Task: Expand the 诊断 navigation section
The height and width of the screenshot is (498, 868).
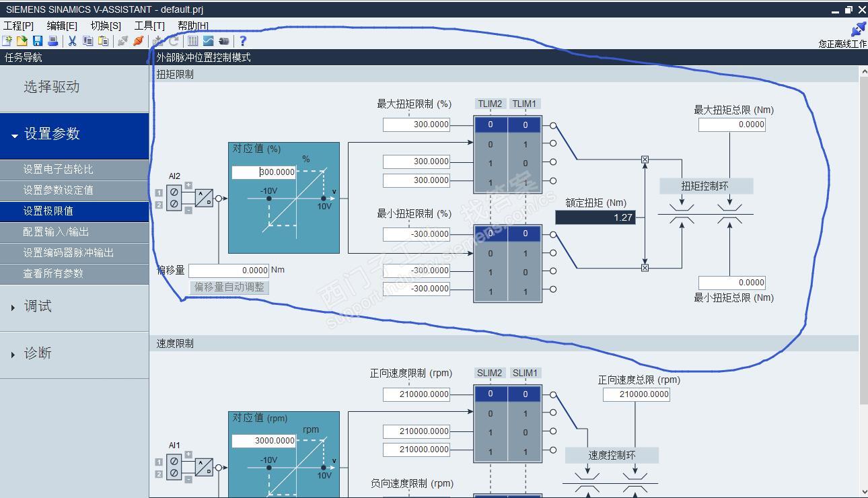Action: pos(74,354)
